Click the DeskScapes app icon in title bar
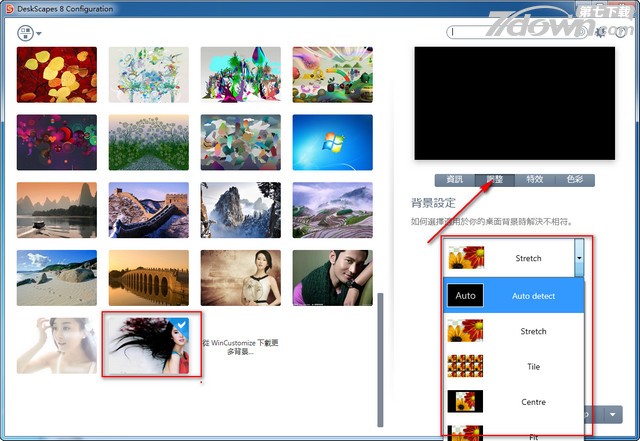This screenshot has height=441, width=640. (9, 9)
